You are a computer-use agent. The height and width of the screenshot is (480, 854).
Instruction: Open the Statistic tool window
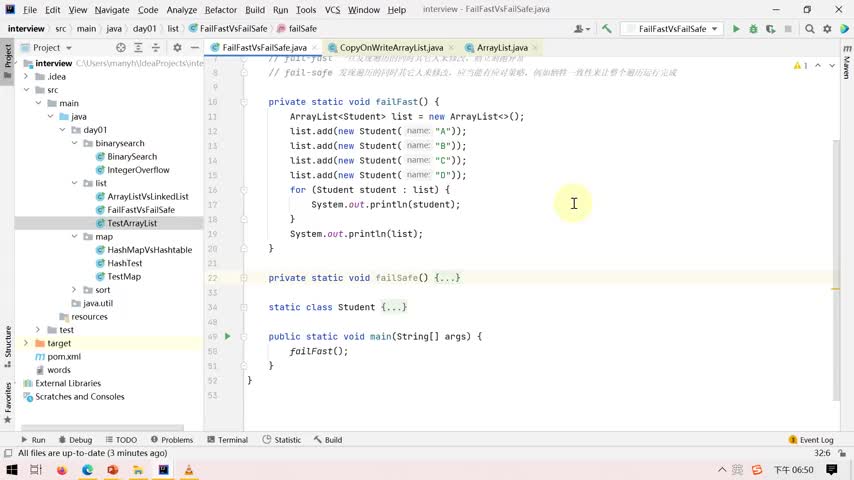(x=281, y=440)
